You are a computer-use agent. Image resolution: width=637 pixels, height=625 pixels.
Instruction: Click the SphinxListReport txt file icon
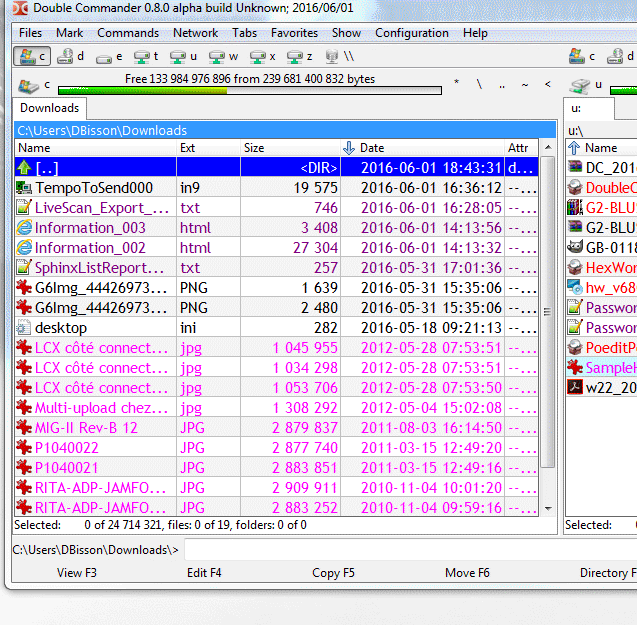pos(24,267)
